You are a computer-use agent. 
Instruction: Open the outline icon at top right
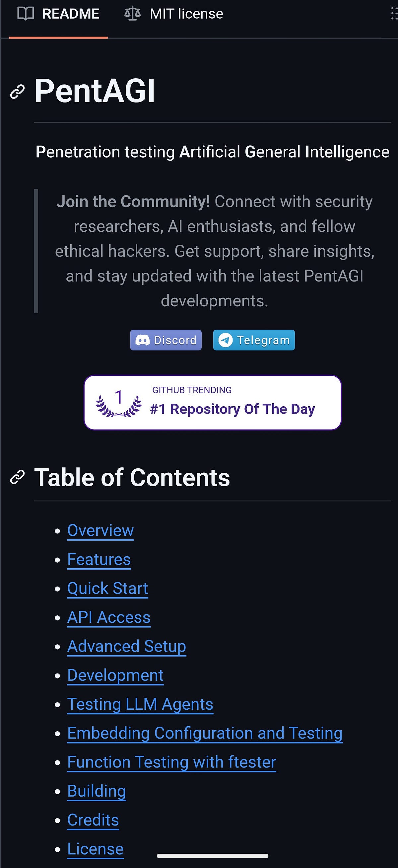[x=394, y=14]
